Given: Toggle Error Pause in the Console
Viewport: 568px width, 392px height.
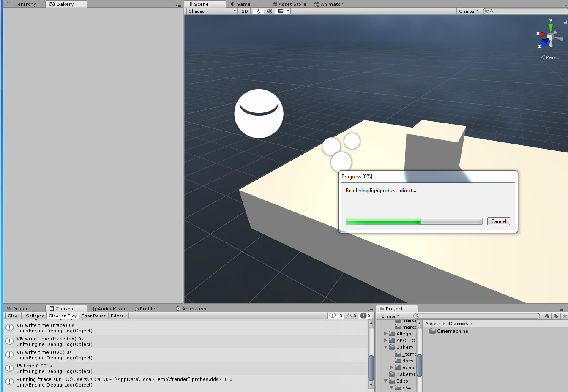Looking at the screenshot, I should click(x=93, y=316).
